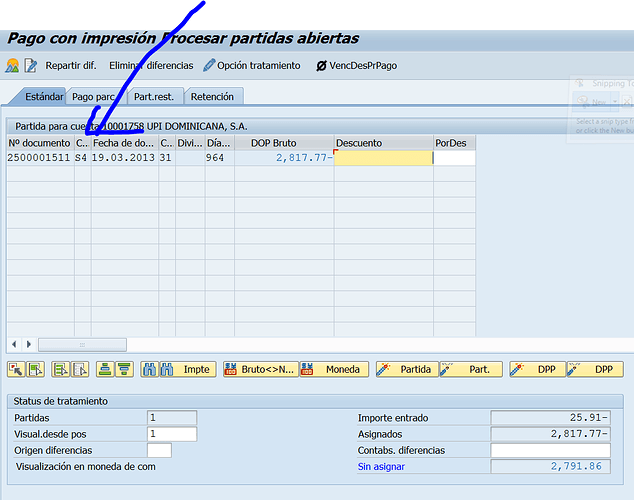The width and height of the screenshot is (634, 500).
Task: Switch to the Retención tab
Action: pos(212,97)
